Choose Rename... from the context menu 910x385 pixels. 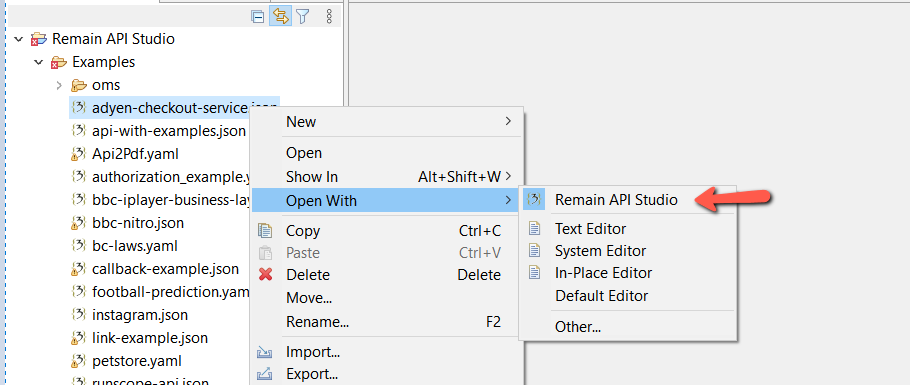(x=386, y=322)
